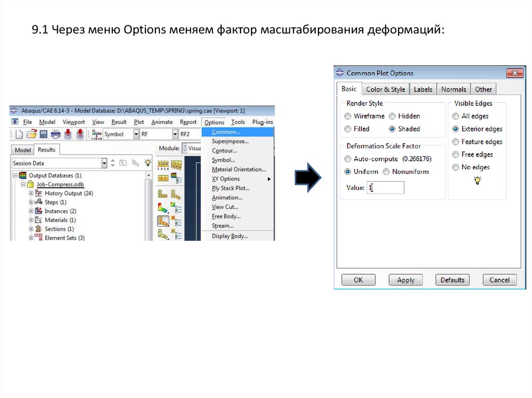Click the yellow linked viewports icon
The height and width of the screenshot is (398, 532).
point(163,178)
